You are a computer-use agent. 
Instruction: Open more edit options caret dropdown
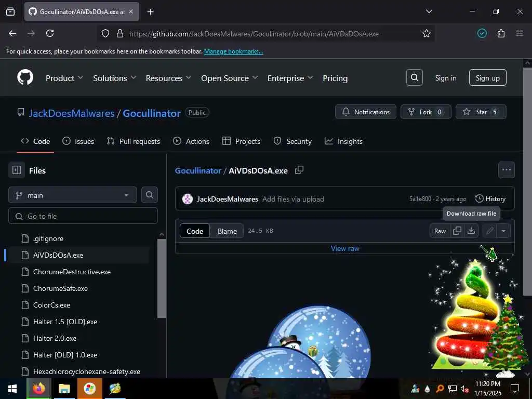click(503, 231)
